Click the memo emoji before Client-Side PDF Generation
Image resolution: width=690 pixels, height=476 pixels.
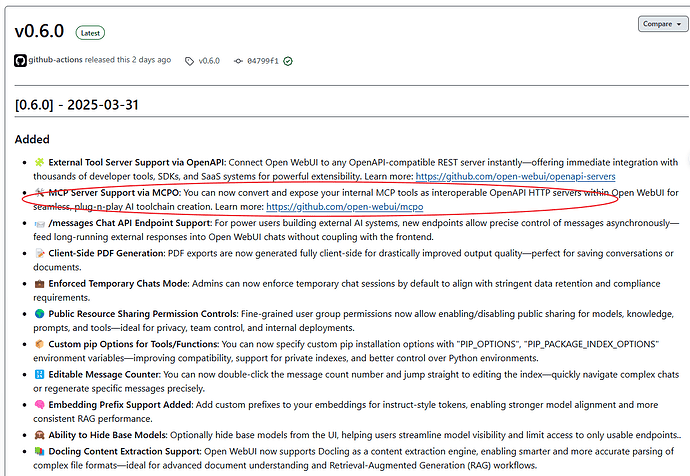(x=40, y=253)
